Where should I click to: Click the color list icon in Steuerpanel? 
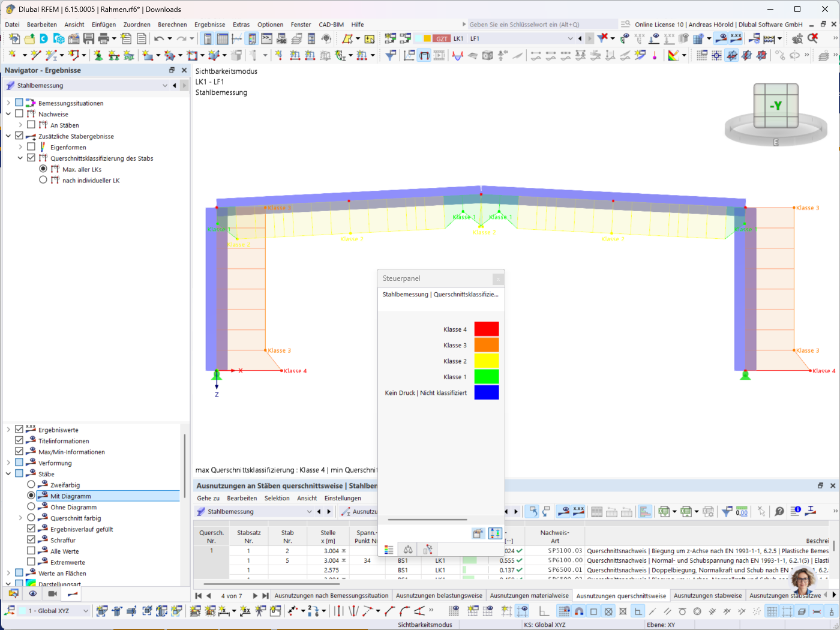389,550
